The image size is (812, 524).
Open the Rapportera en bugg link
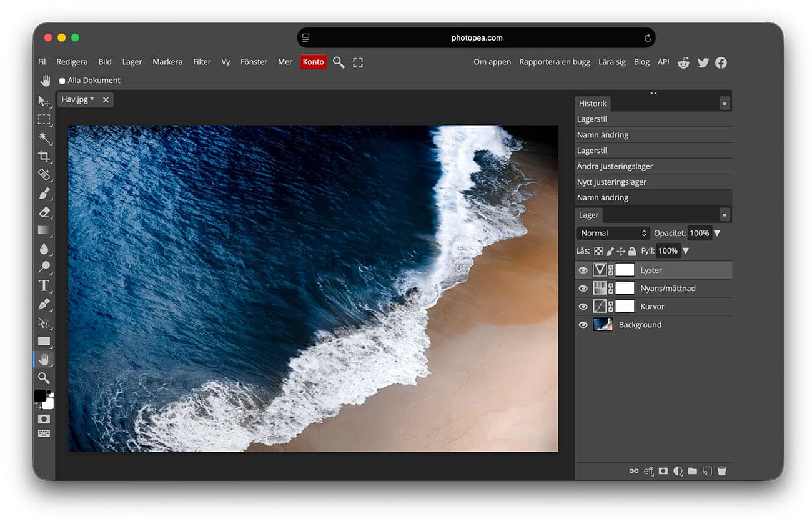(x=555, y=62)
